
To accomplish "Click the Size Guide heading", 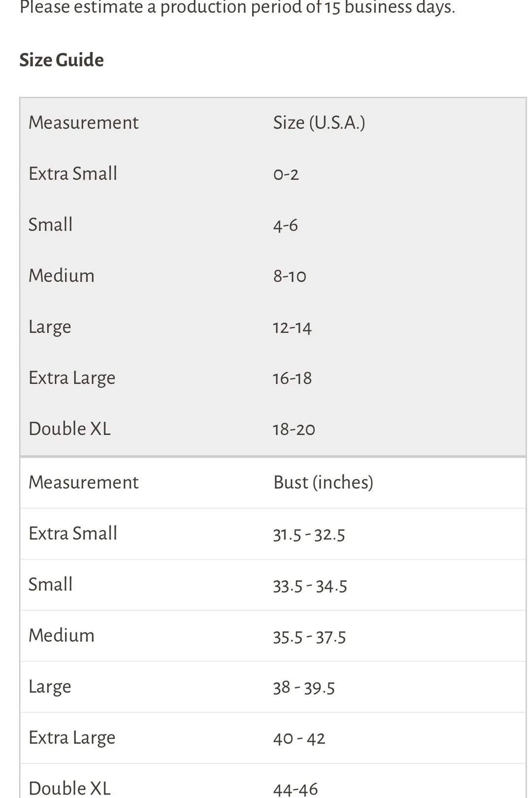I will pos(62,60).
